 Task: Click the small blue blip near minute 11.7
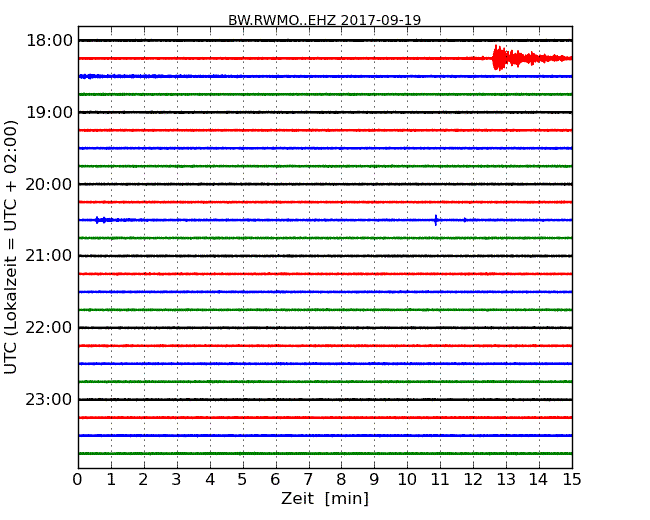(x=465, y=220)
